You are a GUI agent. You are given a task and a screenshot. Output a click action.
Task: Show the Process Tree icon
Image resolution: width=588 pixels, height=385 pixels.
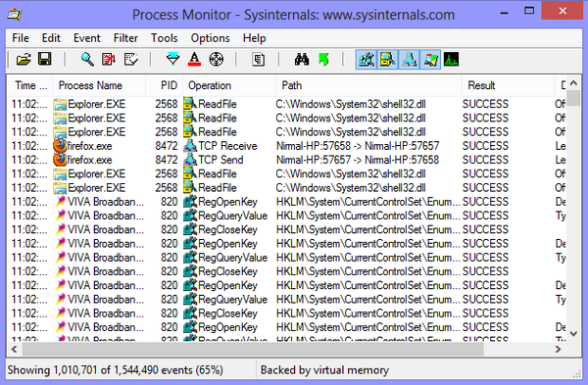point(259,59)
